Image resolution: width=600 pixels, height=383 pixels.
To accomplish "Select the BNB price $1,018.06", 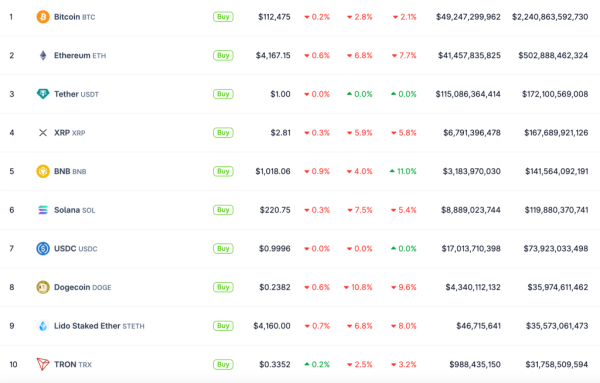I will point(273,171).
